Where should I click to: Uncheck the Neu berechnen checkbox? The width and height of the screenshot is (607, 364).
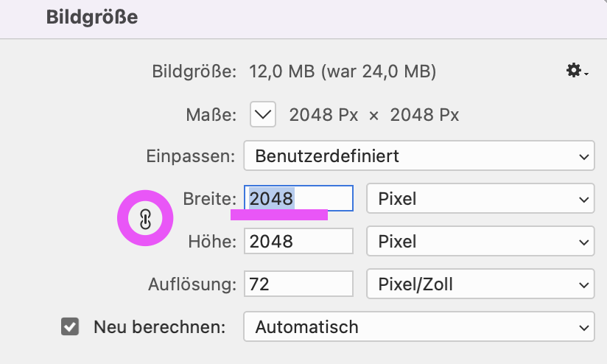tap(70, 327)
